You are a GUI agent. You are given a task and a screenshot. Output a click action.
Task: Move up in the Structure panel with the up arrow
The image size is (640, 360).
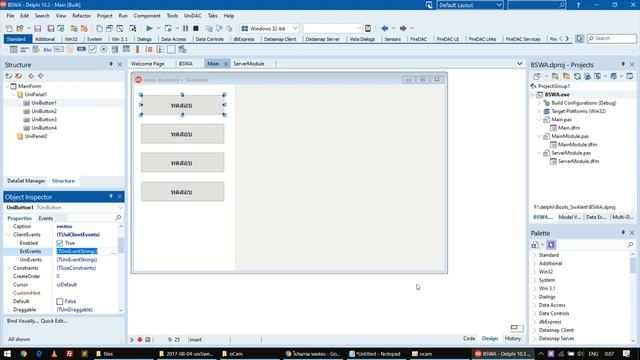pos(31,76)
